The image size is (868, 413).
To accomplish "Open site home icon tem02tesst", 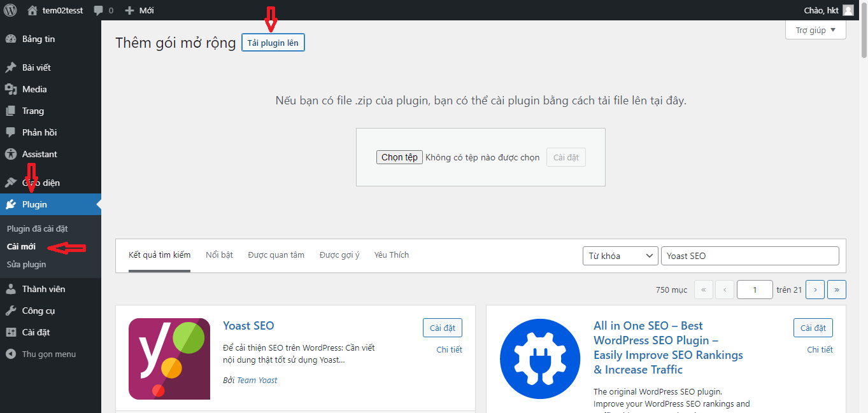I will (32, 10).
